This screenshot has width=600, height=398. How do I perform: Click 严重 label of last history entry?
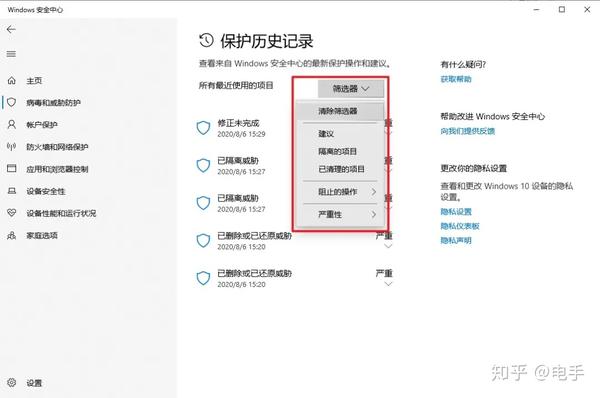[x=384, y=273]
